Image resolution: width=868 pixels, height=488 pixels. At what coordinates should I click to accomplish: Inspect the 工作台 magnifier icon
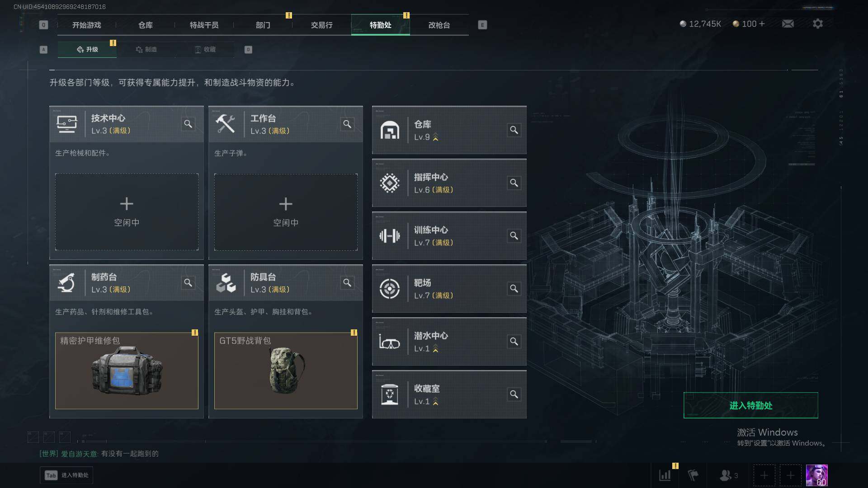pos(347,124)
